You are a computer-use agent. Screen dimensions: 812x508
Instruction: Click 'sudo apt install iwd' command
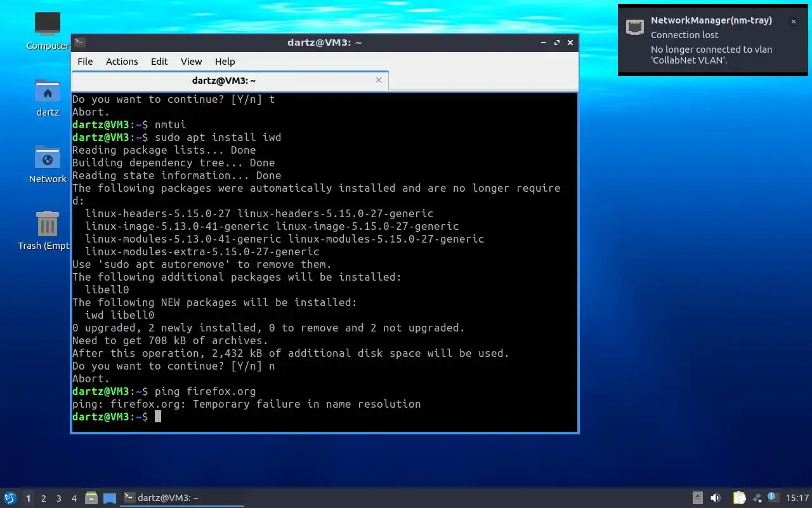point(218,137)
